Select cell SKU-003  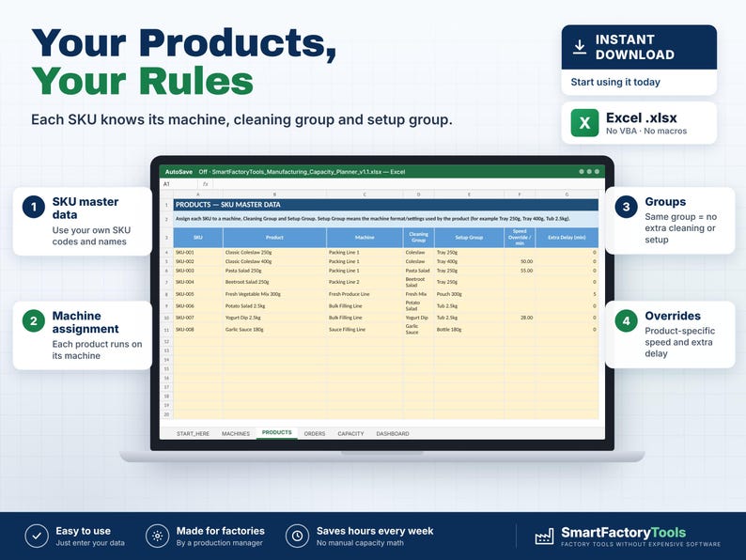pos(198,271)
